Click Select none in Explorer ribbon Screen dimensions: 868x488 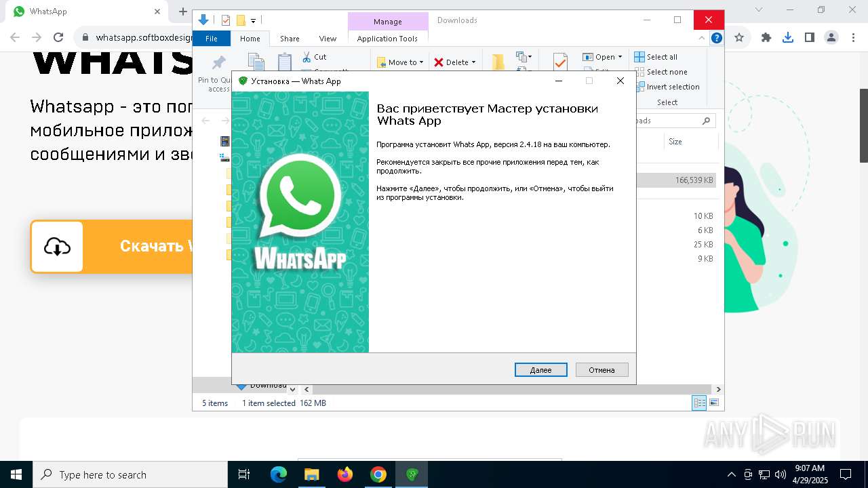tap(660, 72)
